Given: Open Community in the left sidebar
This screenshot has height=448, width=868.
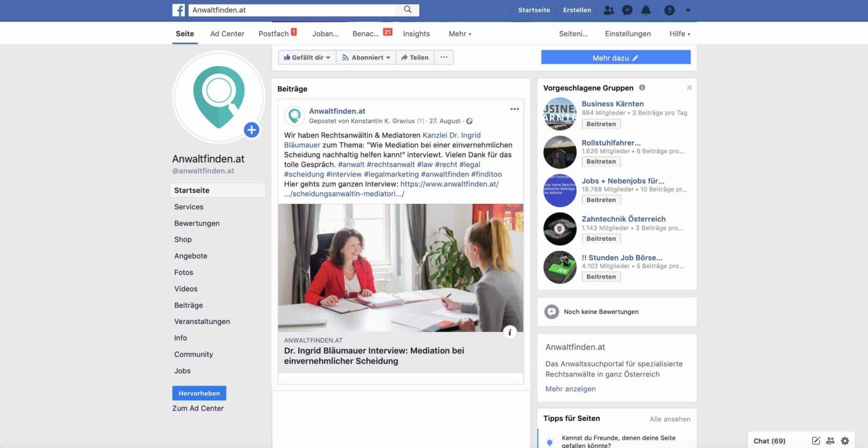Looking at the screenshot, I should click(x=193, y=354).
